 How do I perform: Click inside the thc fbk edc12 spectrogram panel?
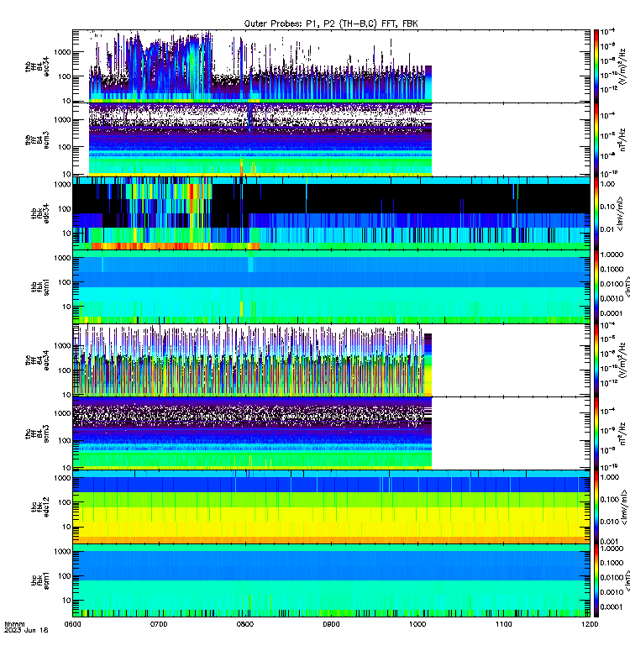(331, 507)
